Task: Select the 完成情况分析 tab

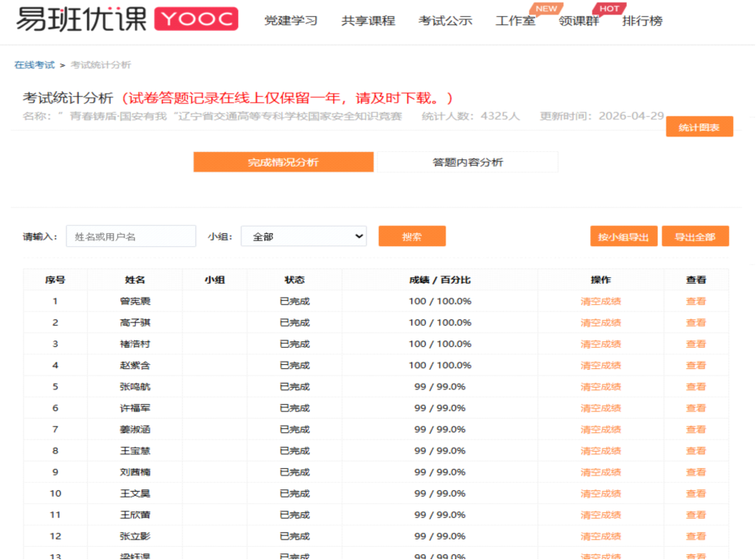Action: [284, 163]
